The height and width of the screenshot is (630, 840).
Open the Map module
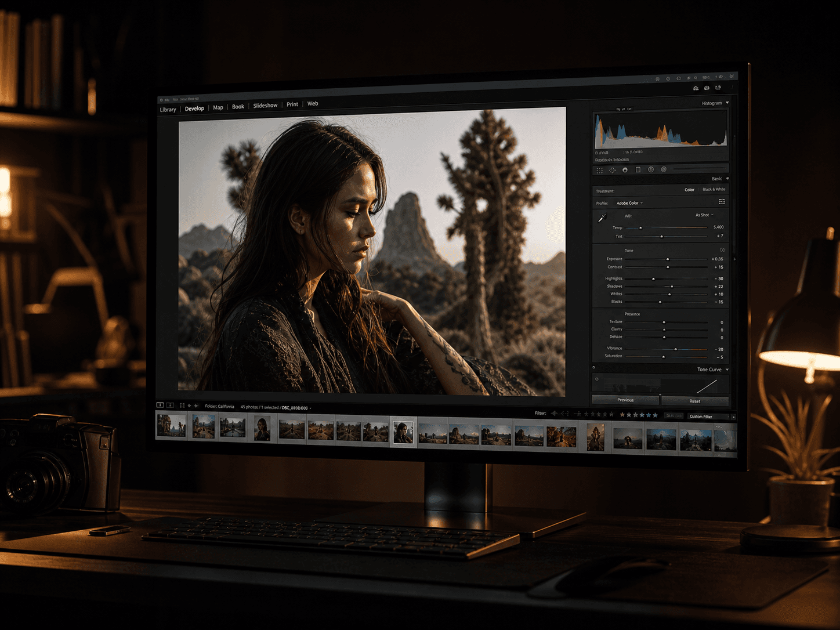coord(218,107)
